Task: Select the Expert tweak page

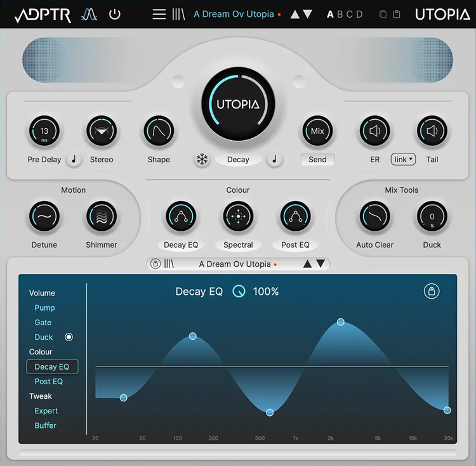Action: 46,411
